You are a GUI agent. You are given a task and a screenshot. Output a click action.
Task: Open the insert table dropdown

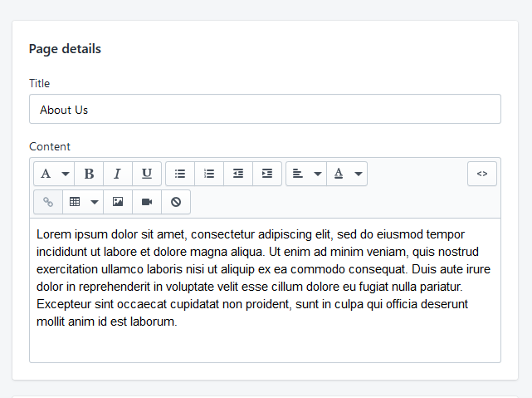(83, 202)
